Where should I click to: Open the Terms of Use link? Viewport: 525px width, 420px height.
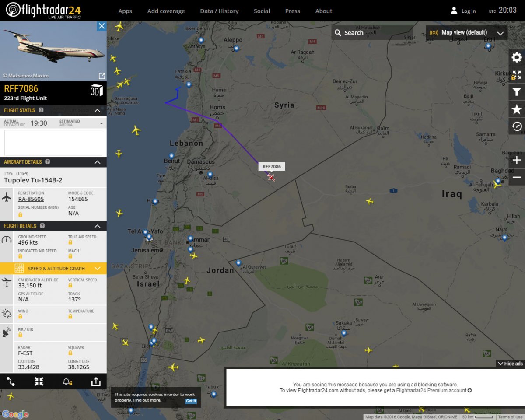(x=511, y=417)
